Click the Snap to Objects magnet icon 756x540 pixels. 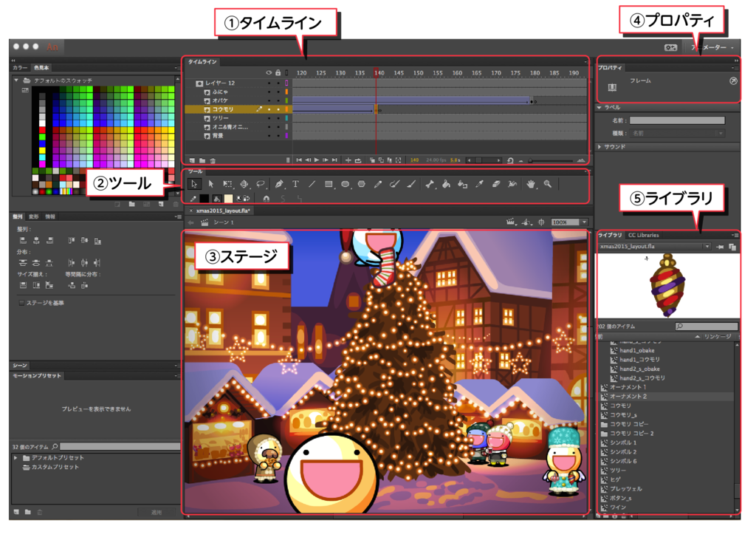point(266,198)
